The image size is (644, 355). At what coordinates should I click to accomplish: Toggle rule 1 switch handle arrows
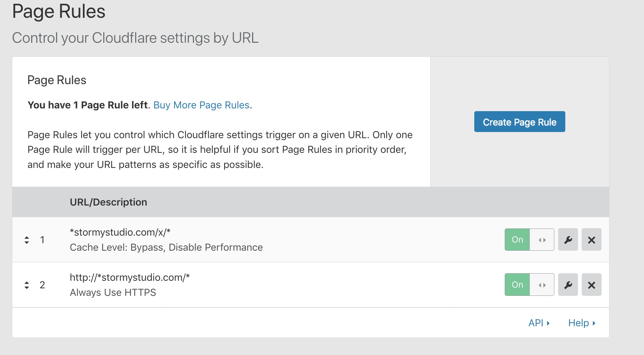pyautogui.click(x=542, y=240)
